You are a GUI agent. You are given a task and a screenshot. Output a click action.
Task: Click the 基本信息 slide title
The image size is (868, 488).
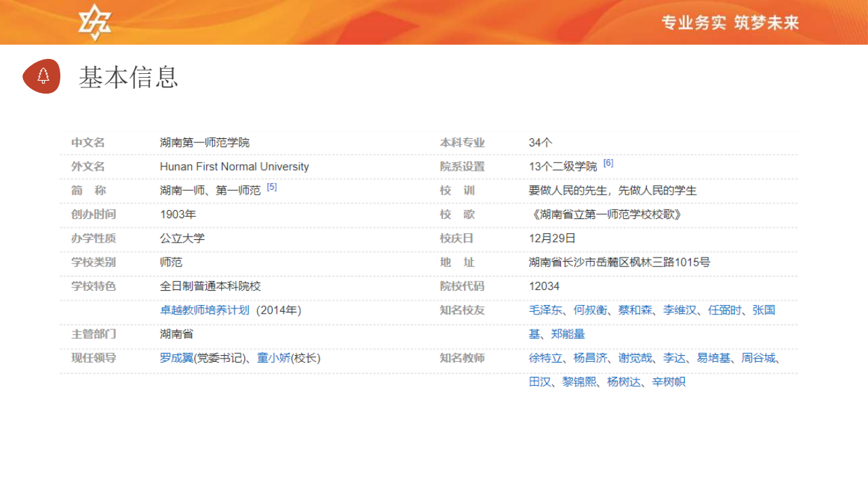tap(128, 77)
